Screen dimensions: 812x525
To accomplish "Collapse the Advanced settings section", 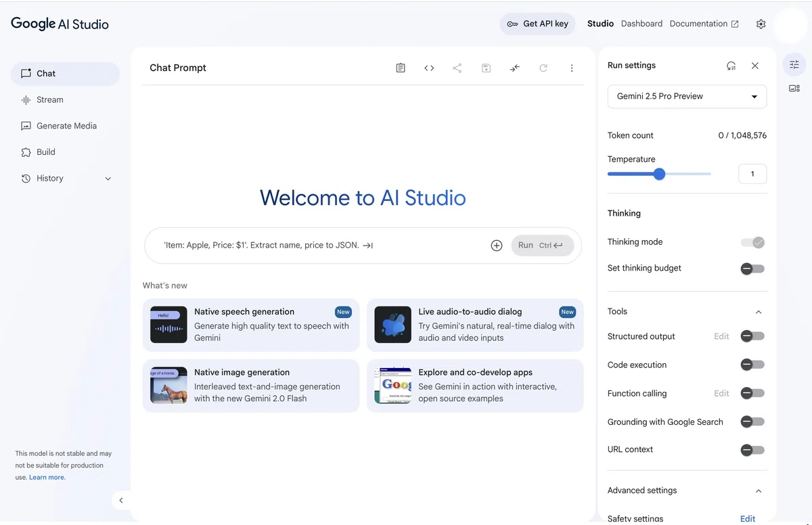I will pyautogui.click(x=759, y=491).
